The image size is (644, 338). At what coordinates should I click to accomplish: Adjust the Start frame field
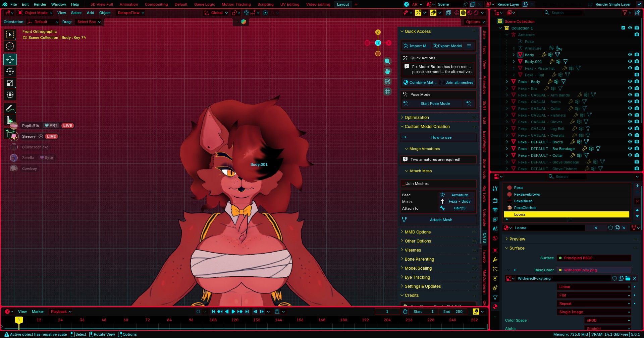click(424, 312)
